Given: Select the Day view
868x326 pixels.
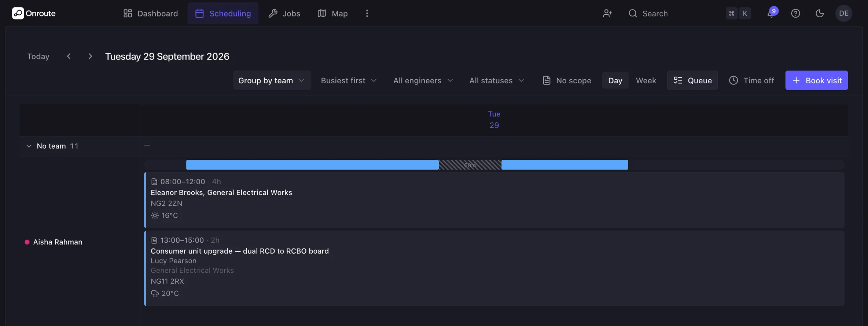Looking at the screenshot, I should (x=615, y=80).
